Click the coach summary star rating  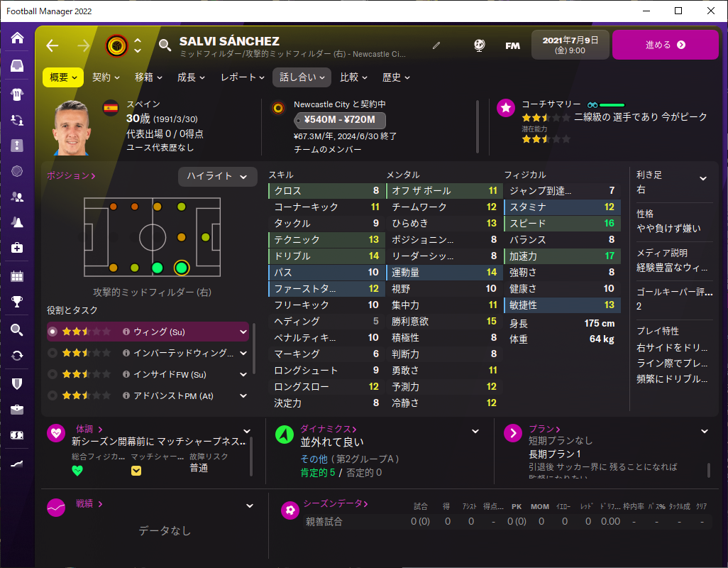pyautogui.click(x=546, y=117)
